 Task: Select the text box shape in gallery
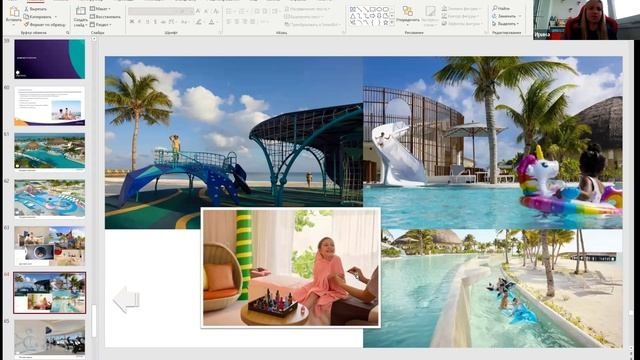[353, 9]
